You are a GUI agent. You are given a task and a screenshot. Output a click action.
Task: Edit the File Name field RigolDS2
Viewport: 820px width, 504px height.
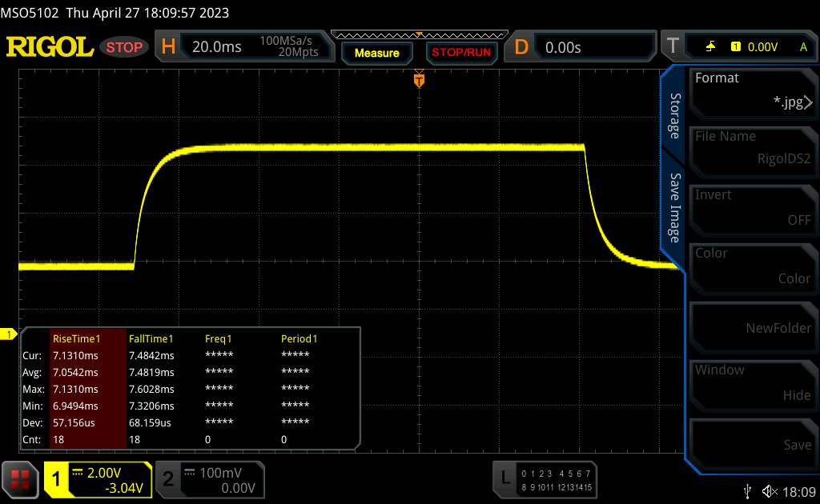[753, 149]
